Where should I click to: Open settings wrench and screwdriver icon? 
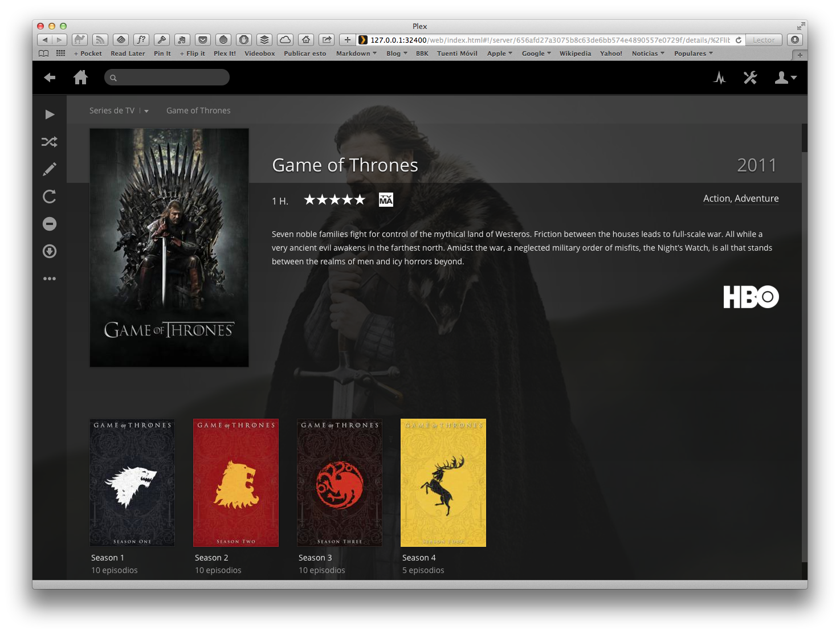tap(750, 77)
